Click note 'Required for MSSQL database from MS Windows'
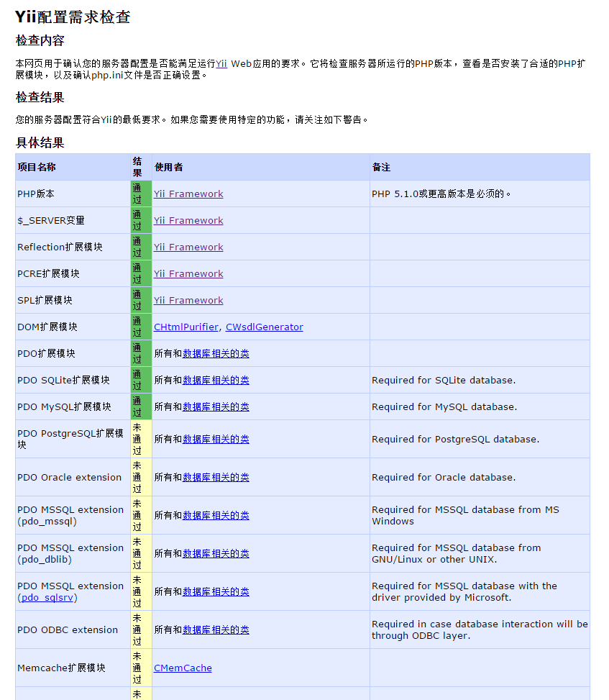 click(x=465, y=515)
